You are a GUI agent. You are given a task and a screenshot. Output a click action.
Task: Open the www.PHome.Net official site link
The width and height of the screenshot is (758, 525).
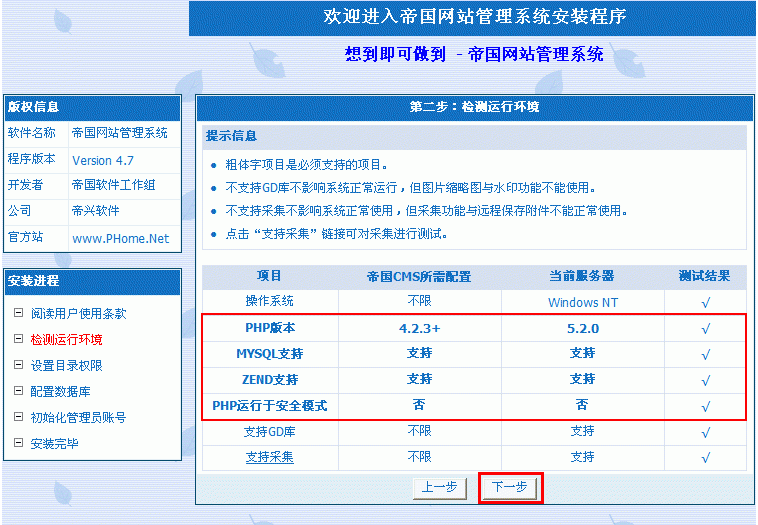[x=120, y=239]
